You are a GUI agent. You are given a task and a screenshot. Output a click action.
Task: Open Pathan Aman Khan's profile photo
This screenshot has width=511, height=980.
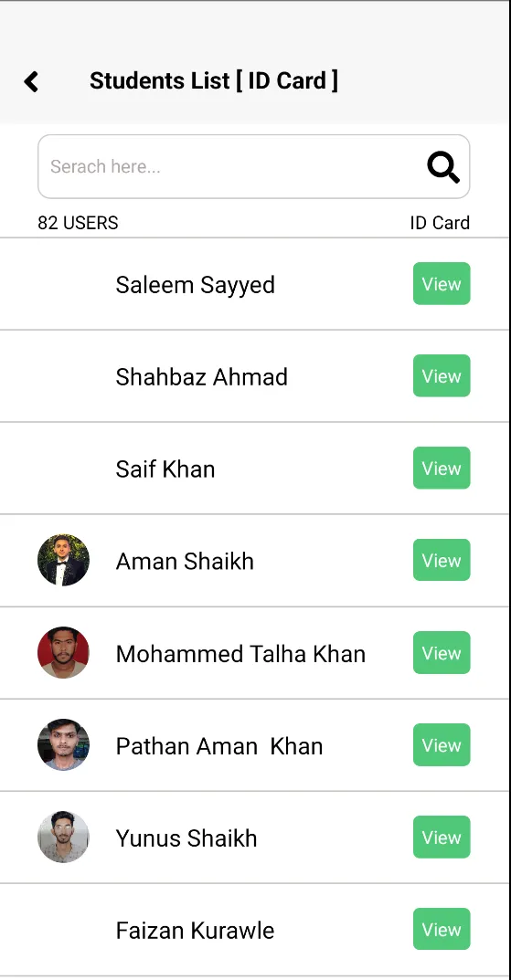tap(63, 744)
